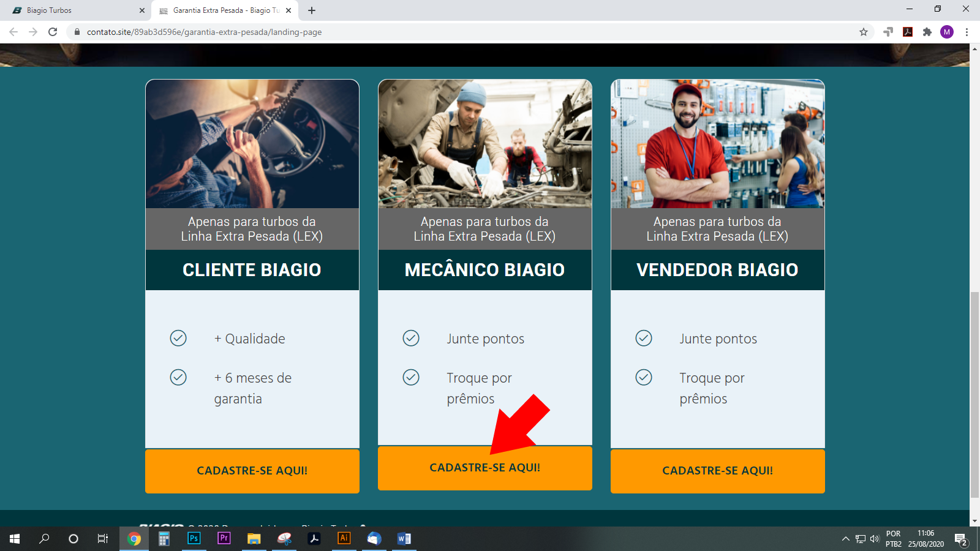Open Photoshop from the taskbar
The image size is (980, 551).
194,539
